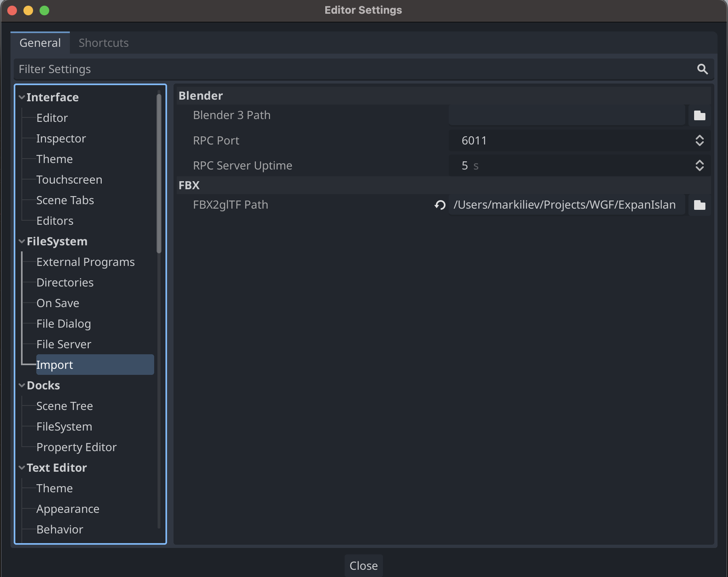Browse for a Blender 3 Path using folder icon

(x=699, y=115)
